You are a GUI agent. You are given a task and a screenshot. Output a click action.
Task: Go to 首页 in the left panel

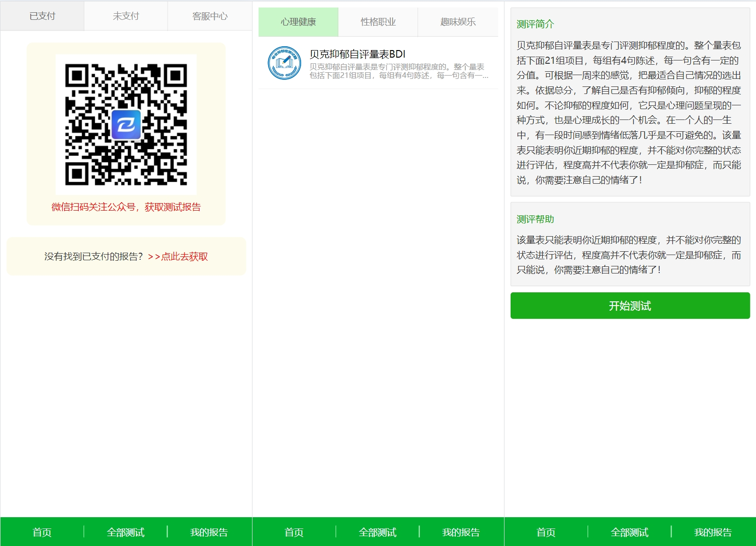pos(42,532)
